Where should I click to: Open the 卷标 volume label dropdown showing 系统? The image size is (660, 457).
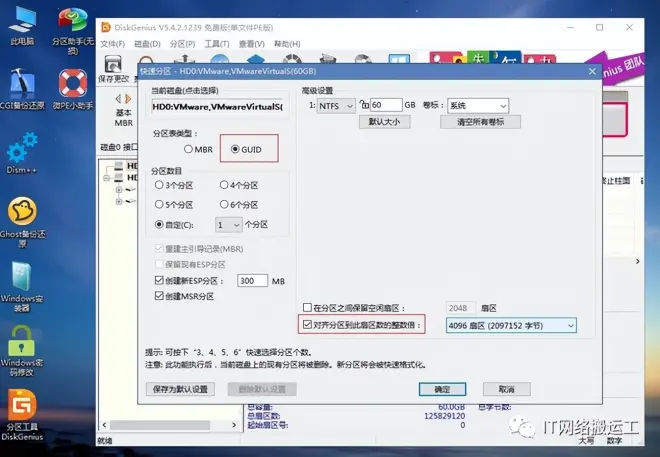478,106
